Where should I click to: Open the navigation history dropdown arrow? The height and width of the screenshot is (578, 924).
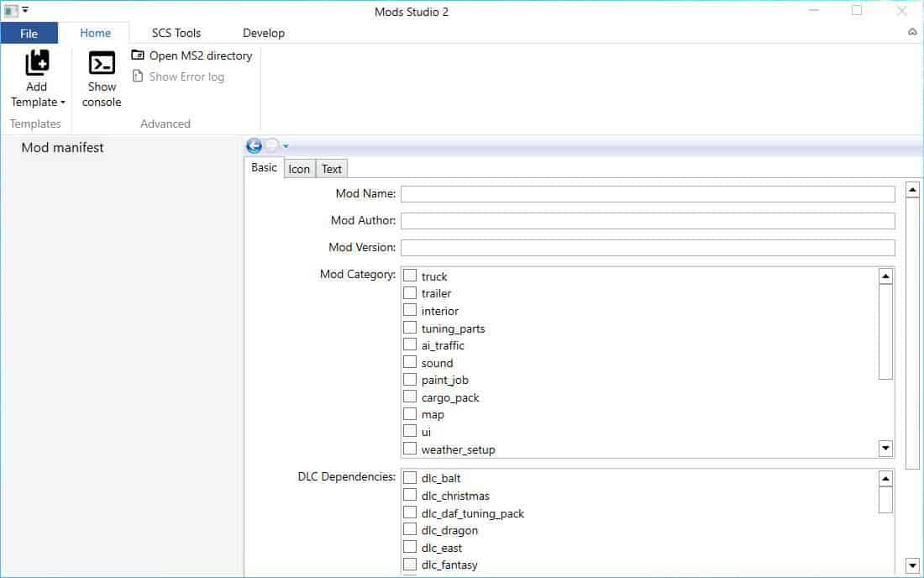pyautogui.click(x=286, y=145)
